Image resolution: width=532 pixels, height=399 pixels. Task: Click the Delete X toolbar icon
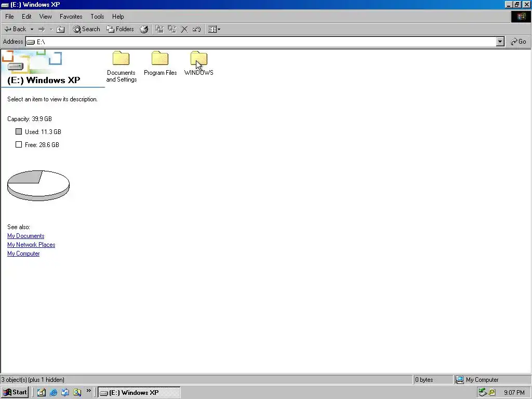(184, 29)
